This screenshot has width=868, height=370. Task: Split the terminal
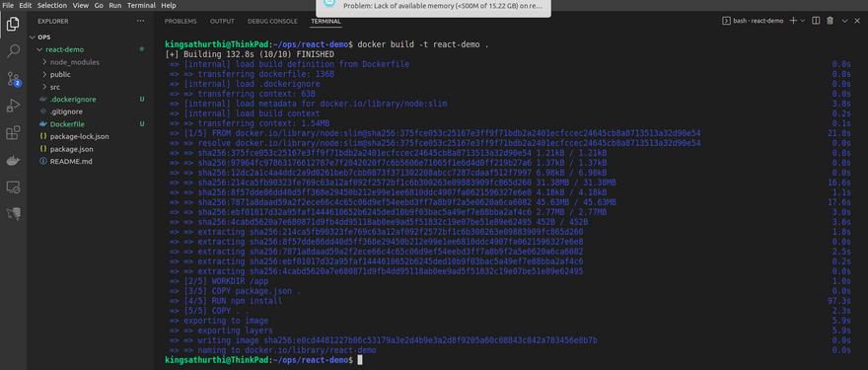point(816,21)
